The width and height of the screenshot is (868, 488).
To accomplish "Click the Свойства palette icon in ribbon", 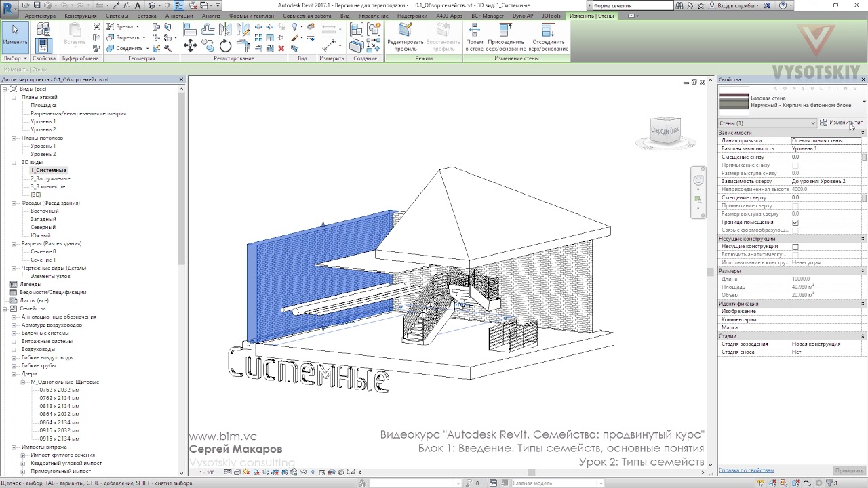I will [43, 45].
